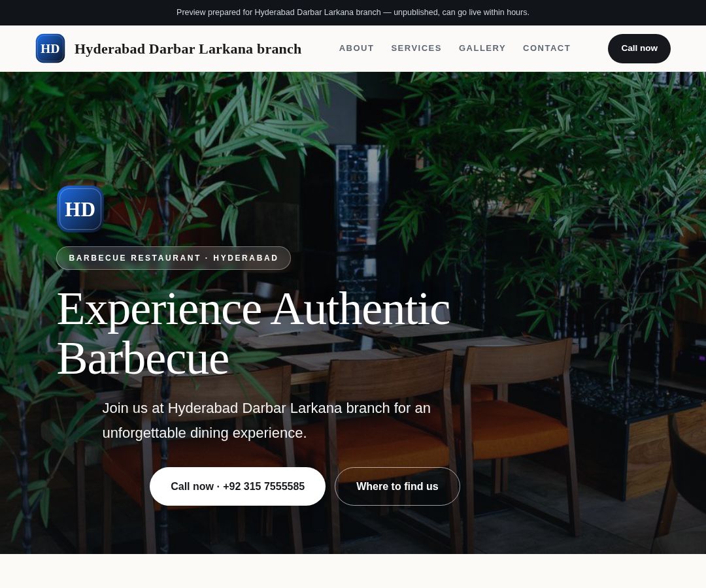Go to the Services section
This screenshot has width=706, height=588.
tap(416, 48)
